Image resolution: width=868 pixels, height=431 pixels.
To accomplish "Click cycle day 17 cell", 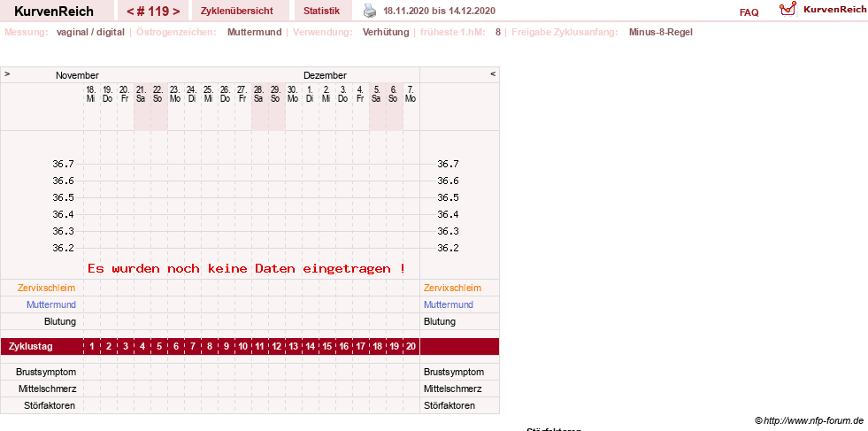I will click(360, 347).
